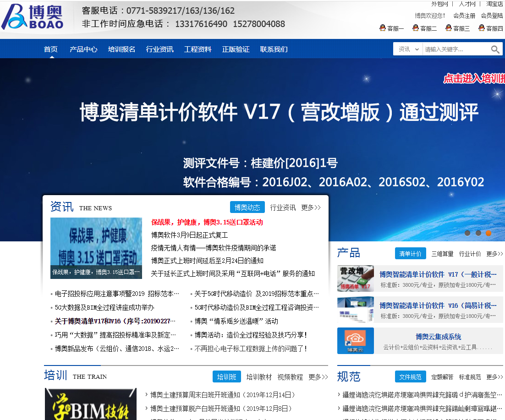Screen dimensions: 505x420
Task: Open 工程资料 navigation item
Action: [198, 49]
